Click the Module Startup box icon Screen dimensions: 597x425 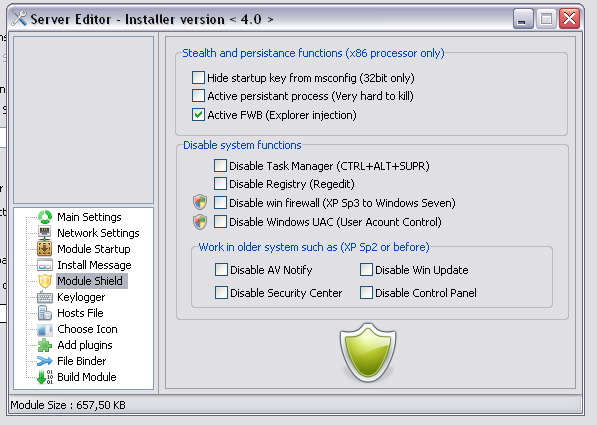point(45,249)
